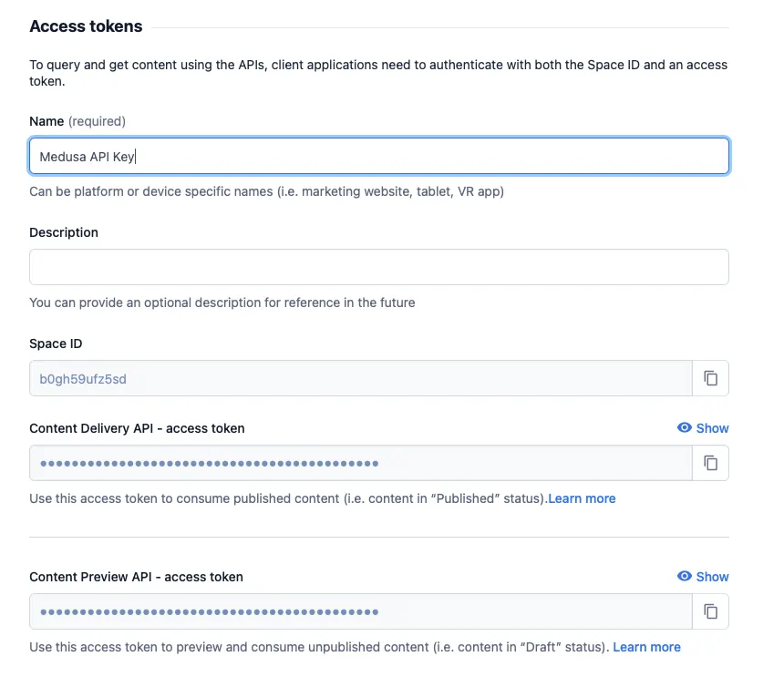The height and width of the screenshot is (677, 784).
Task: Click eye icon beside Content Preview API
Action: point(685,576)
